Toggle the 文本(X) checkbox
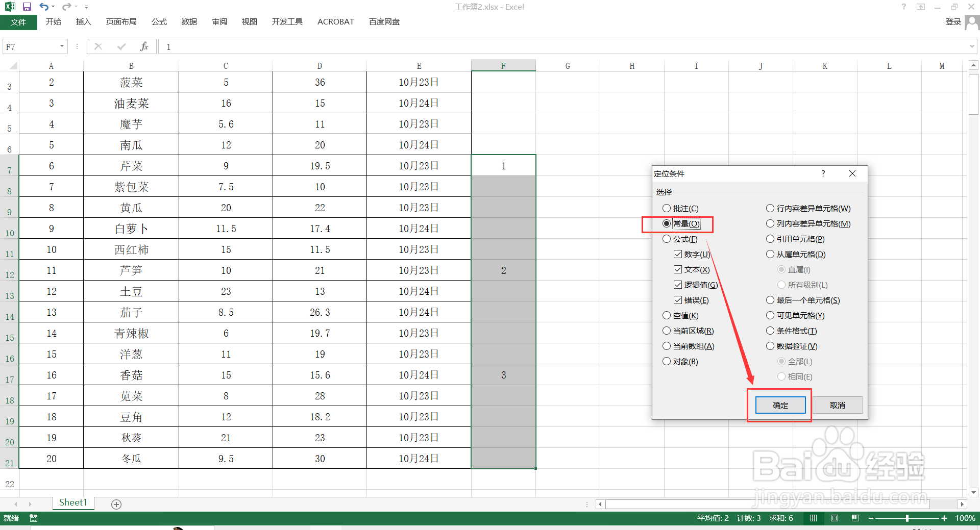 point(692,269)
